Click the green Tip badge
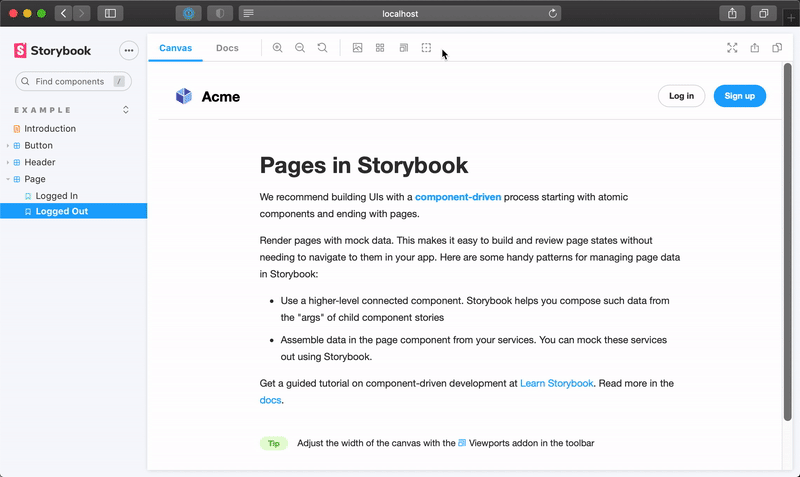The width and height of the screenshot is (800, 477). point(274,443)
